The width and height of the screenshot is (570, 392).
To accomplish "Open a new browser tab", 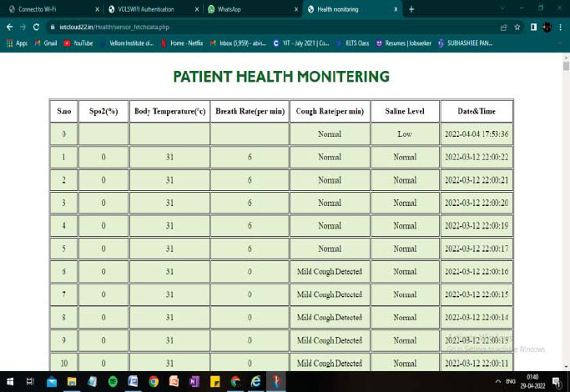I will pos(411,9).
